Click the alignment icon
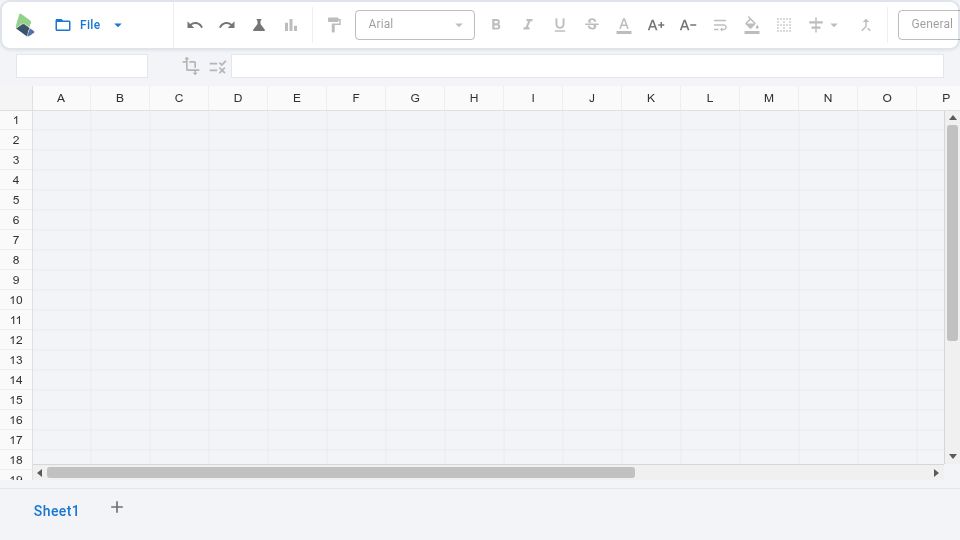The height and width of the screenshot is (540, 960). point(816,25)
